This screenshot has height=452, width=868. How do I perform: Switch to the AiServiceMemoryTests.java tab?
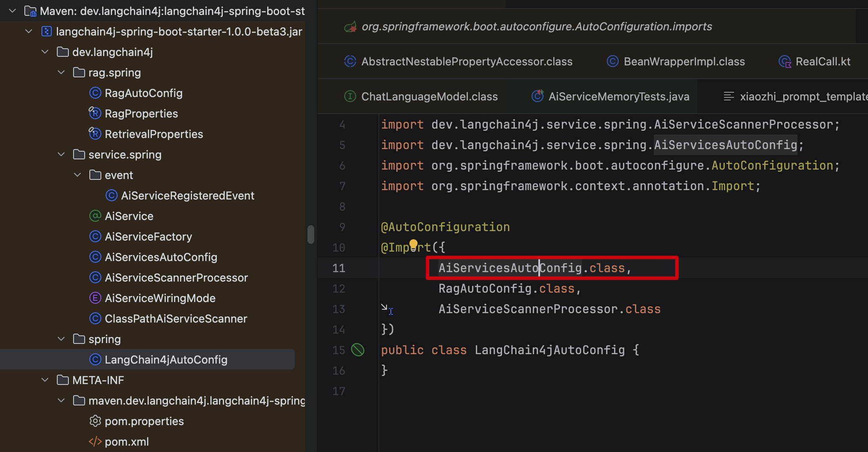coord(618,97)
